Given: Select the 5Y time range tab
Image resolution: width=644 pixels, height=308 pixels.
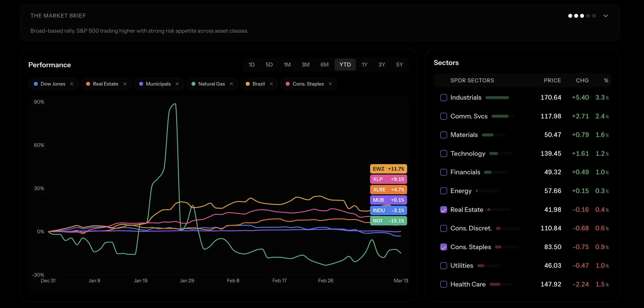Looking at the screenshot, I should tap(399, 65).
